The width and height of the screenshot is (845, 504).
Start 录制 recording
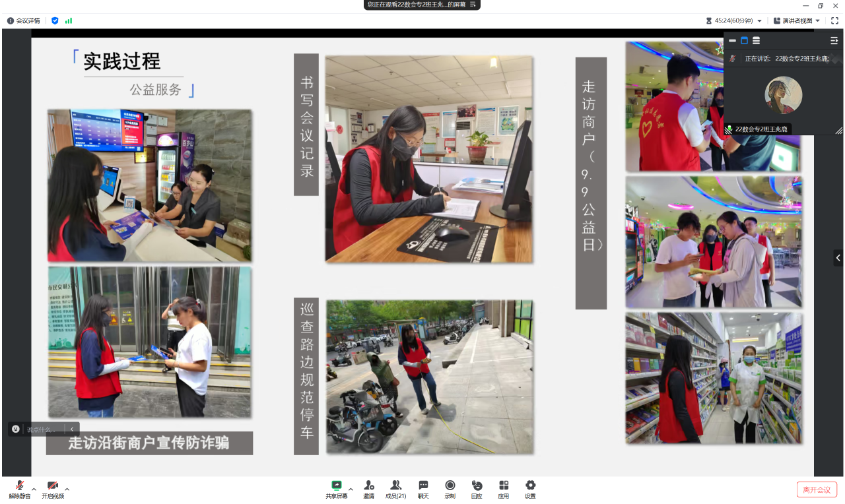pos(450,489)
